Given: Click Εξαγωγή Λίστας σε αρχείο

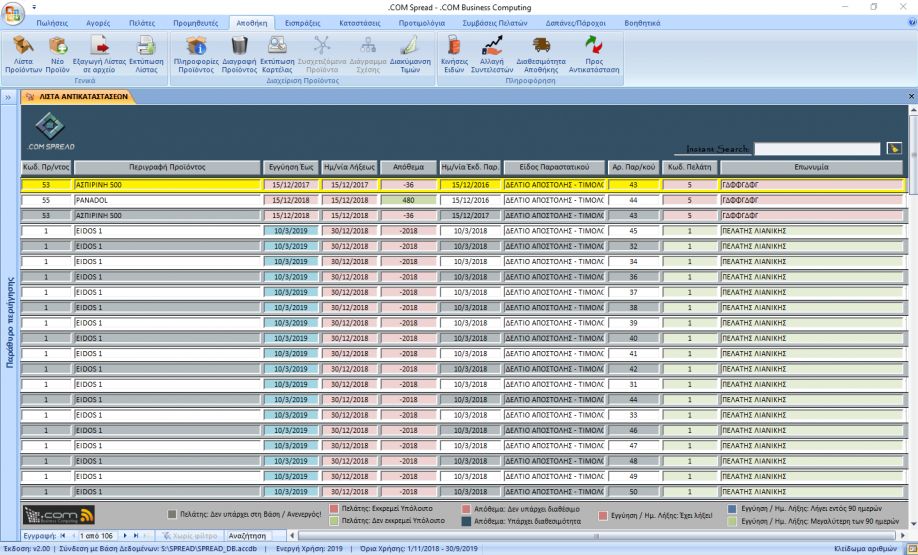Looking at the screenshot, I should pyautogui.click(x=100, y=54).
